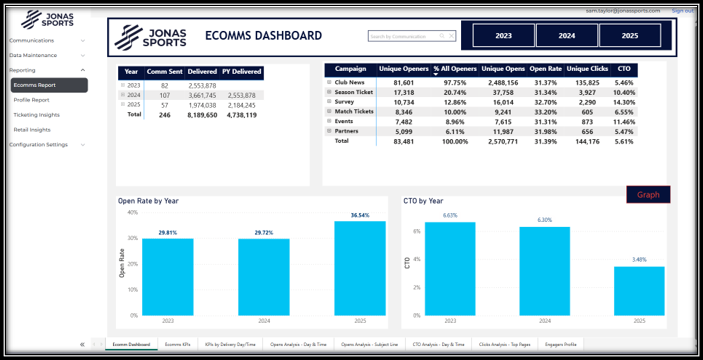Viewport: 703px width, 360px height.
Task: Filter dashboard by year 2025 button
Action: [629, 36]
